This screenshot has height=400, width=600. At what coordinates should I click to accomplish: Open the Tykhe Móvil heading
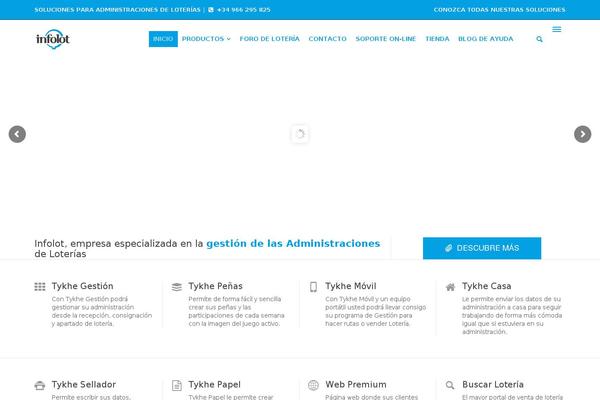(x=351, y=286)
